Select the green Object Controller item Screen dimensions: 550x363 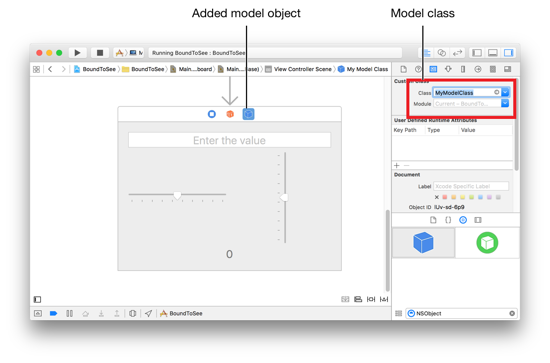coord(487,243)
